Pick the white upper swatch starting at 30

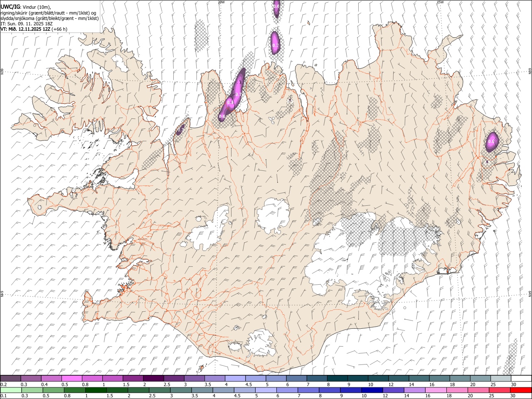(x=521, y=379)
